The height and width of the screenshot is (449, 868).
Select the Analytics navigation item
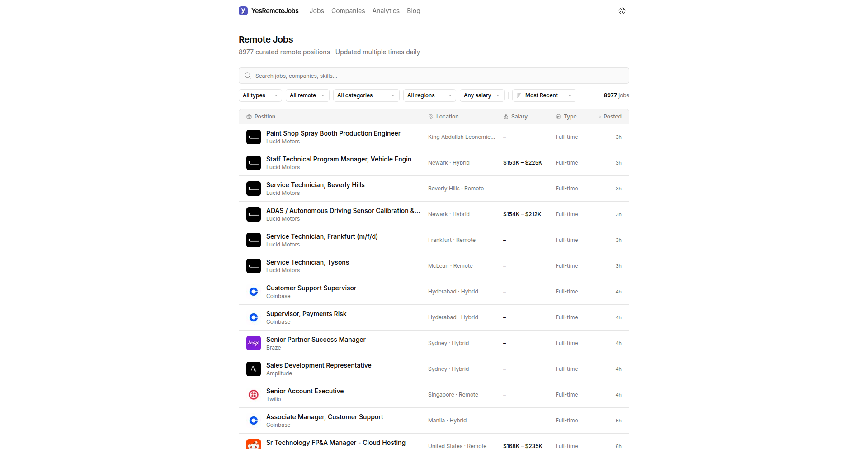point(386,11)
